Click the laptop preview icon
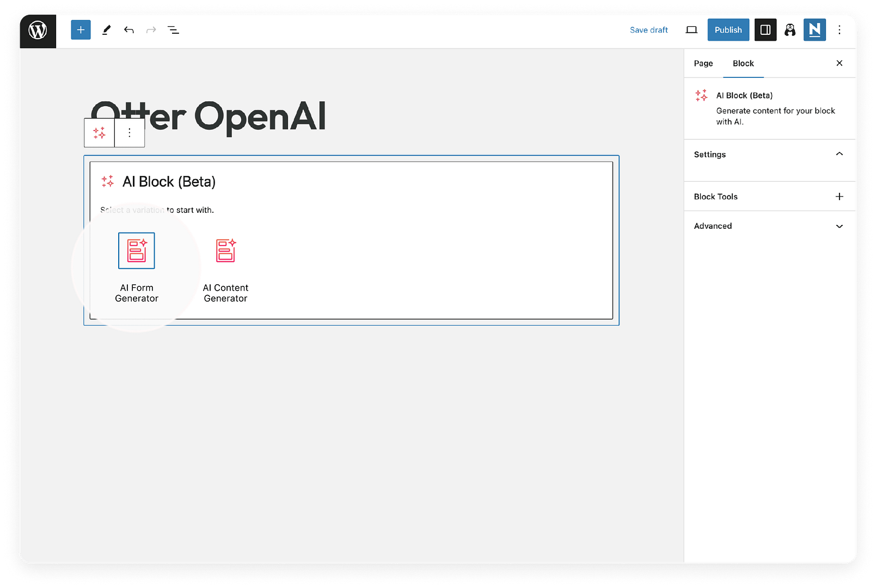The width and height of the screenshot is (876, 588). (x=691, y=30)
